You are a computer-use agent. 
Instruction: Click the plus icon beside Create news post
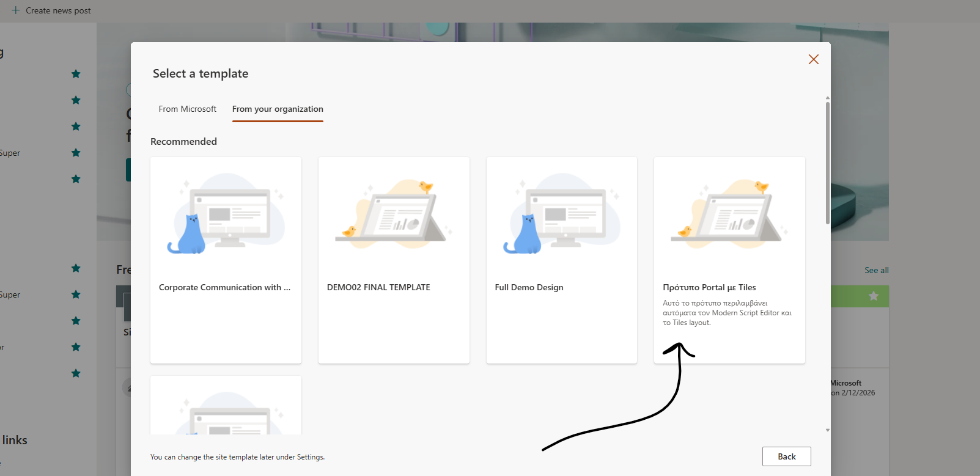point(16,10)
